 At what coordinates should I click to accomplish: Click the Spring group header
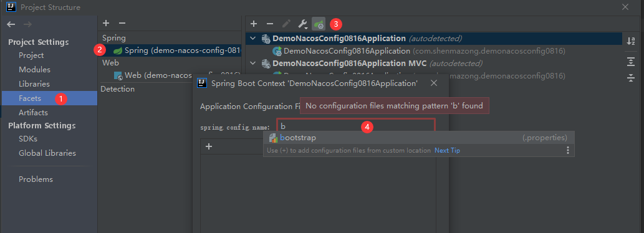click(113, 38)
